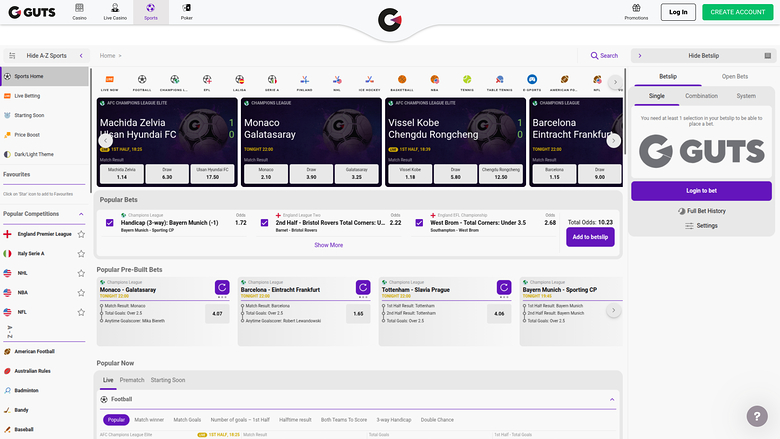Add England Premier League to favourites star
The image size is (780, 439).
(81, 234)
